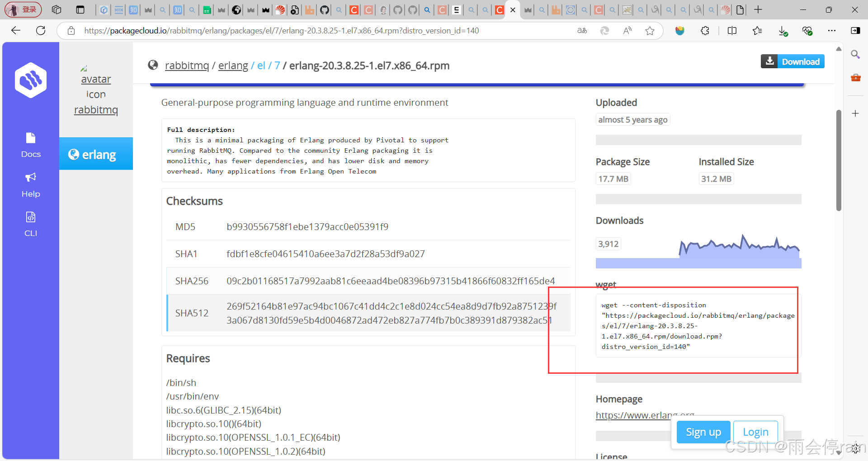Open the Docs section
Screen dimensions: 868x461
(31, 146)
